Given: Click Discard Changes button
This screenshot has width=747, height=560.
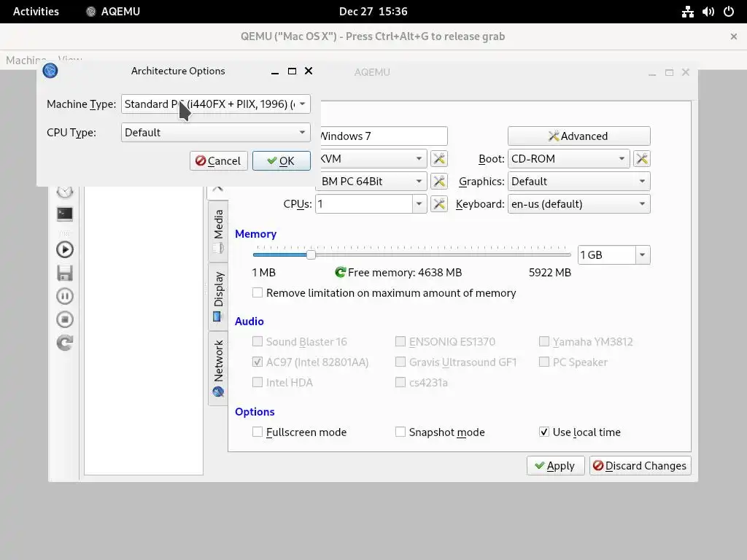Looking at the screenshot, I should (640, 466).
